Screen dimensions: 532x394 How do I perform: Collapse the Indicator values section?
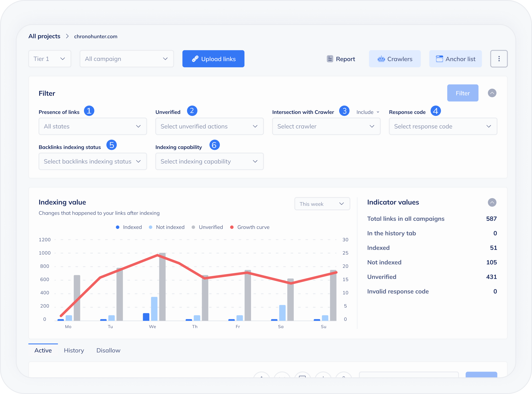pos(492,203)
